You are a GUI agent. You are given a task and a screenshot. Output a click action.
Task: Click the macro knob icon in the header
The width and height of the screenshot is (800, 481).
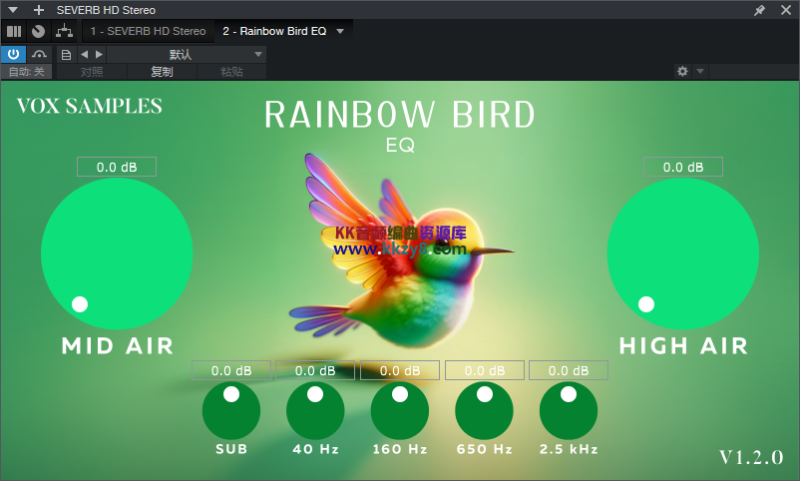click(x=38, y=32)
